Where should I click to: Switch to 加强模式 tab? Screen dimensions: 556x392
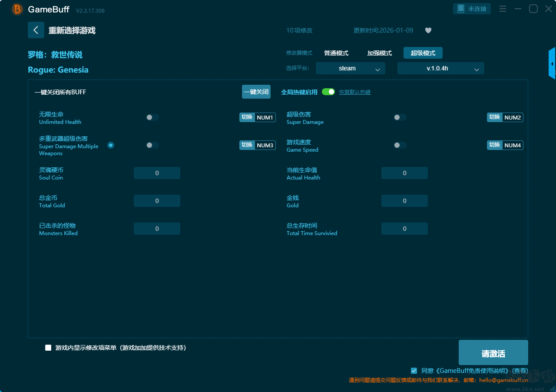click(x=379, y=53)
